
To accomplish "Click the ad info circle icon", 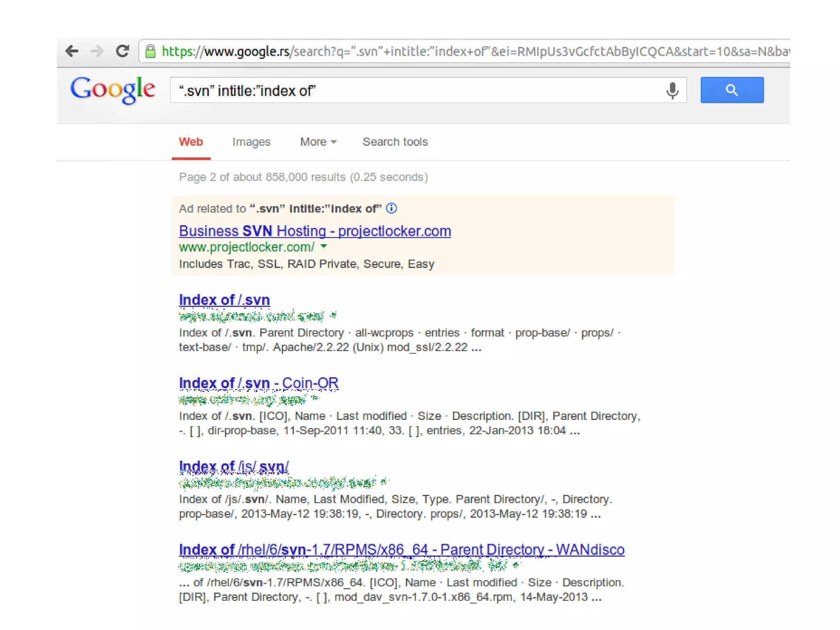I will pyautogui.click(x=392, y=208).
